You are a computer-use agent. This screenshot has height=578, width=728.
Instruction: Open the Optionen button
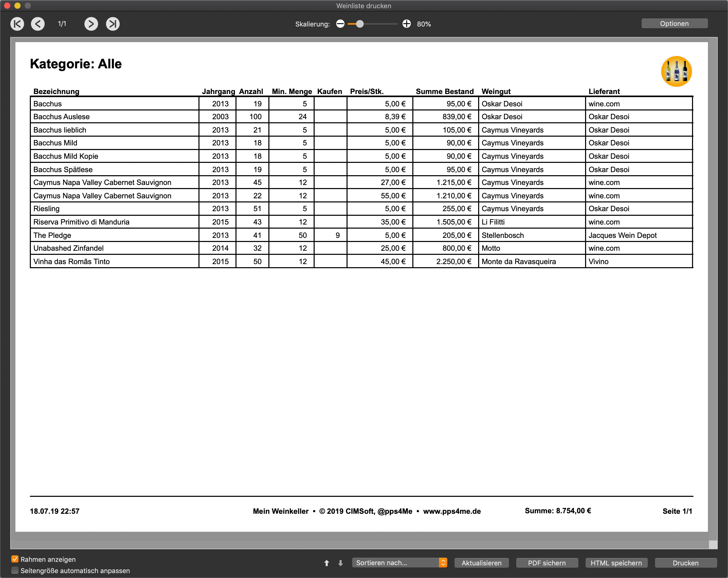pyautogui.click(x=674, y=24)
